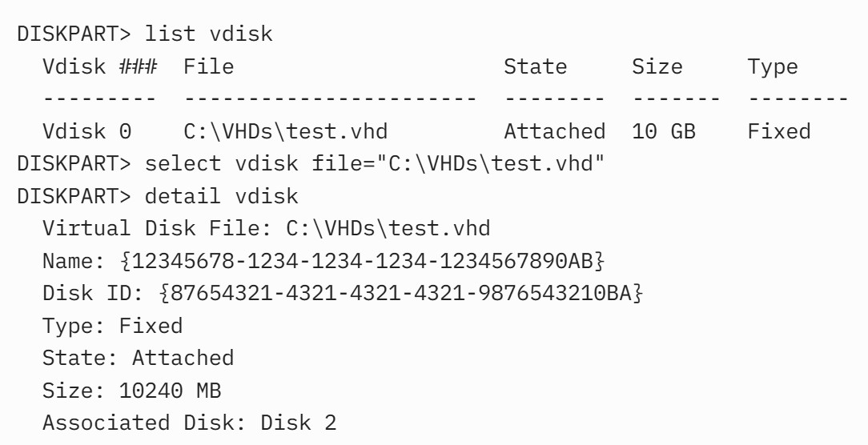
Task: Click the 'Associated Disk: Disk 2' line
Action: [189, 423]
